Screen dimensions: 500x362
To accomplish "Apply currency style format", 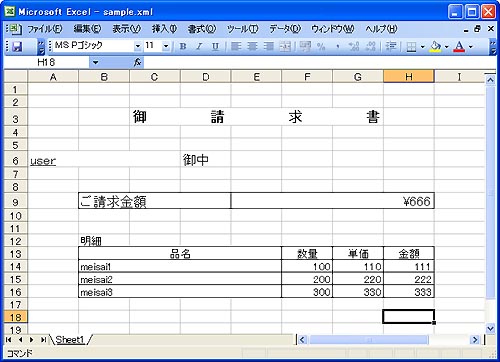I will coord(305,46).
